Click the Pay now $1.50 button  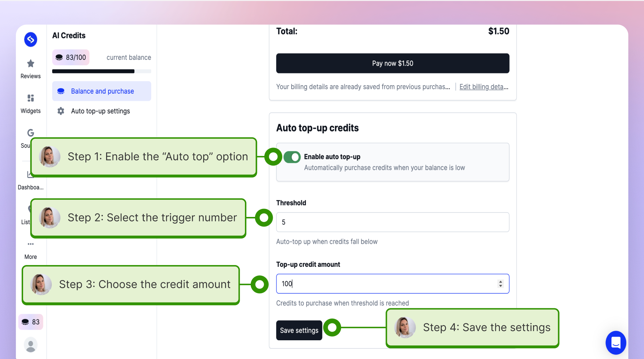[392, 63]
